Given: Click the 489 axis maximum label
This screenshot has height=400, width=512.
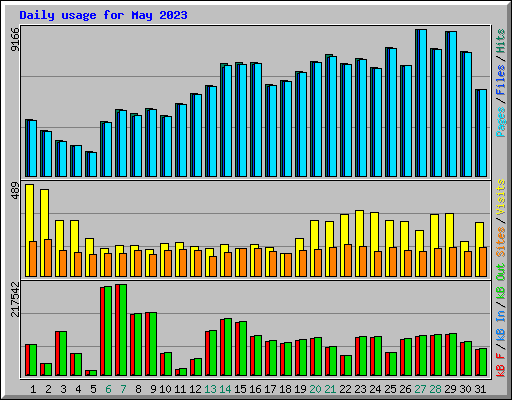Looking at the screenshot, I should (15, 190).
